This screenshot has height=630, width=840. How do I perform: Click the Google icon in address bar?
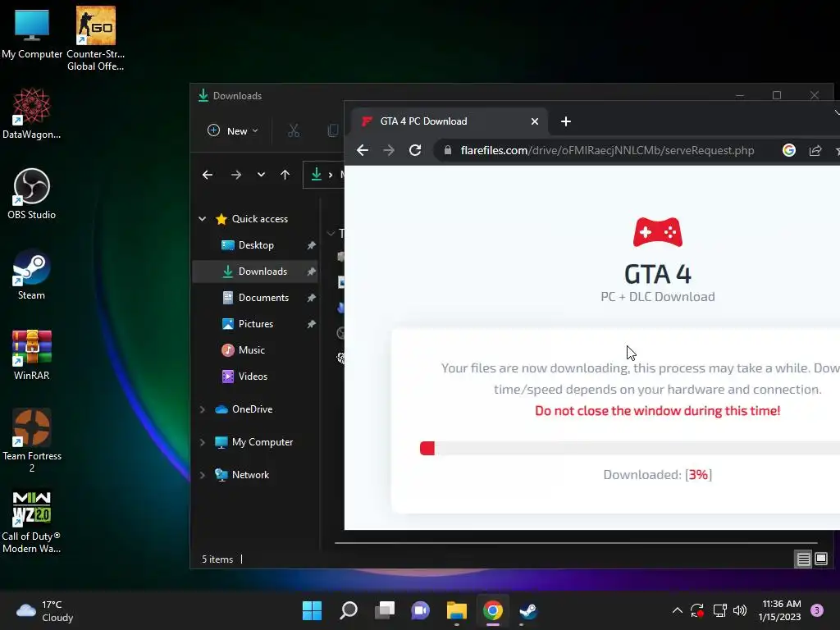[x=788, y=151]
